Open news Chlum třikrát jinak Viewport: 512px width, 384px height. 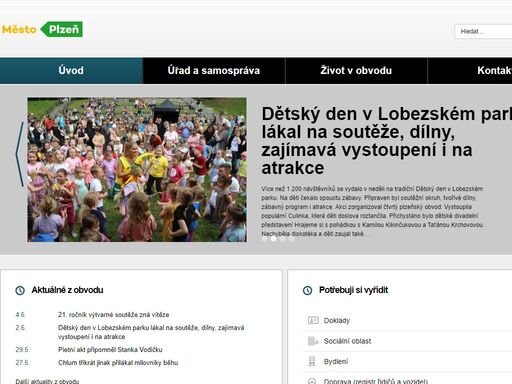(118, 363)
